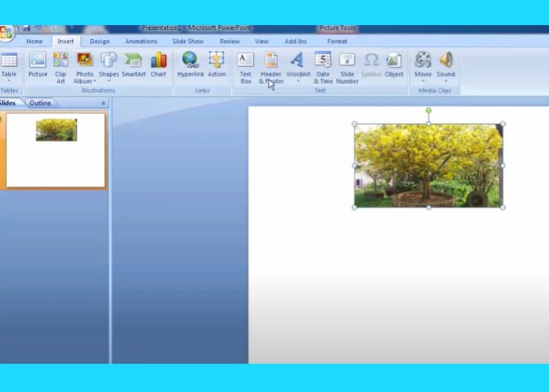Click the picture's bottom-left corner handle
The height and width of the screenshot is (392, 549).
354,208
